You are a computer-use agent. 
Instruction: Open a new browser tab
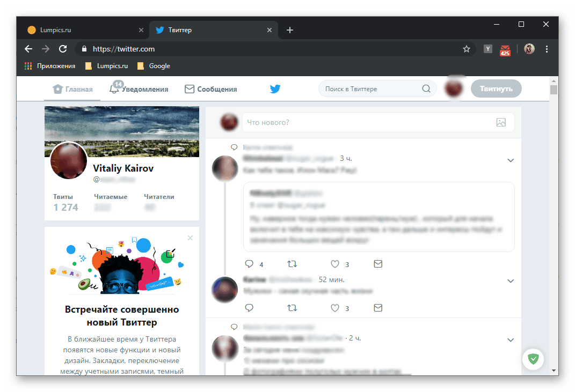(x=290, y=30)
